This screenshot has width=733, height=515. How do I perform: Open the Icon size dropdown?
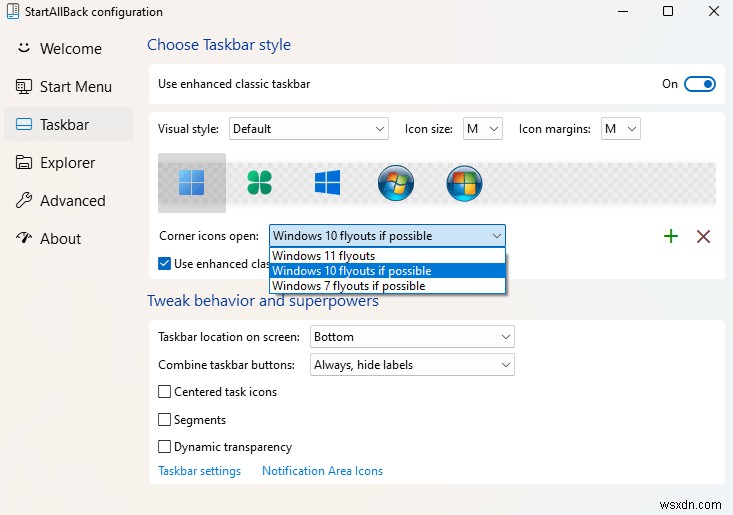coord(483,129)
